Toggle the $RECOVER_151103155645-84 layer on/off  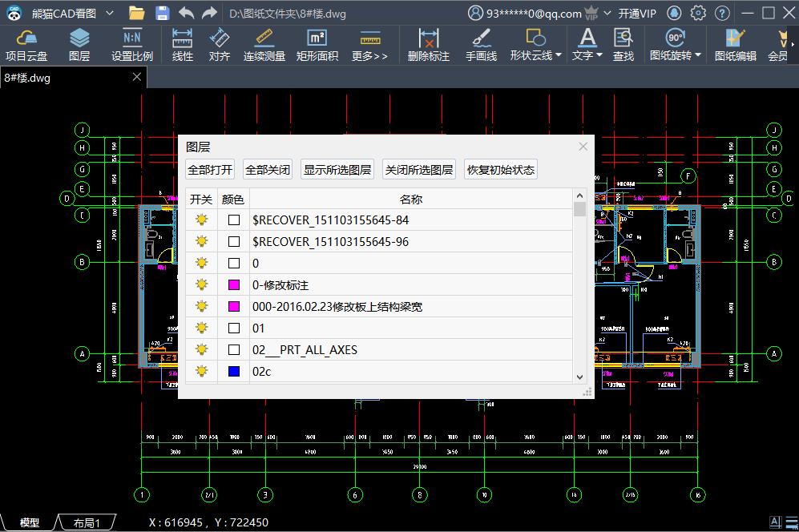pos(200,219)
